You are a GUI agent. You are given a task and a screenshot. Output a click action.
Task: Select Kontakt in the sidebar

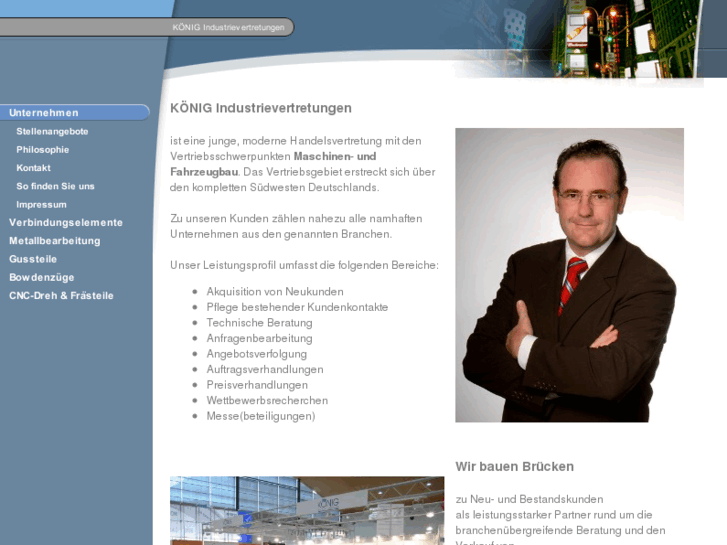33,168
